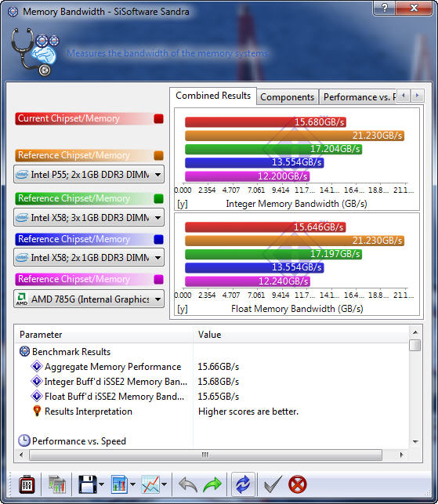Click the 15.65GB/s value cell
Image resolution: width=438 pixels, height=504 pixels.
[219, 397]
